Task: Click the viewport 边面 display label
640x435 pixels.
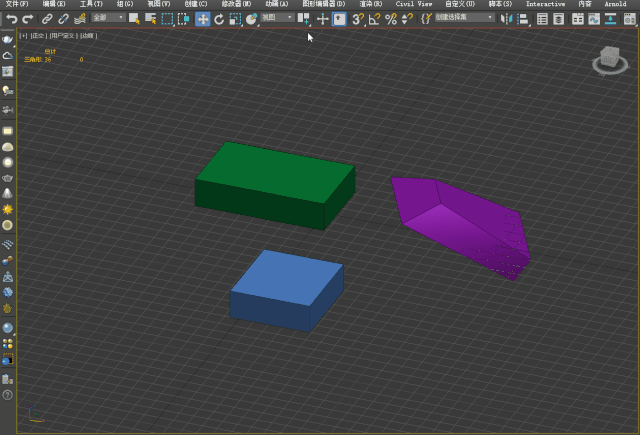Action: (88, 36)
